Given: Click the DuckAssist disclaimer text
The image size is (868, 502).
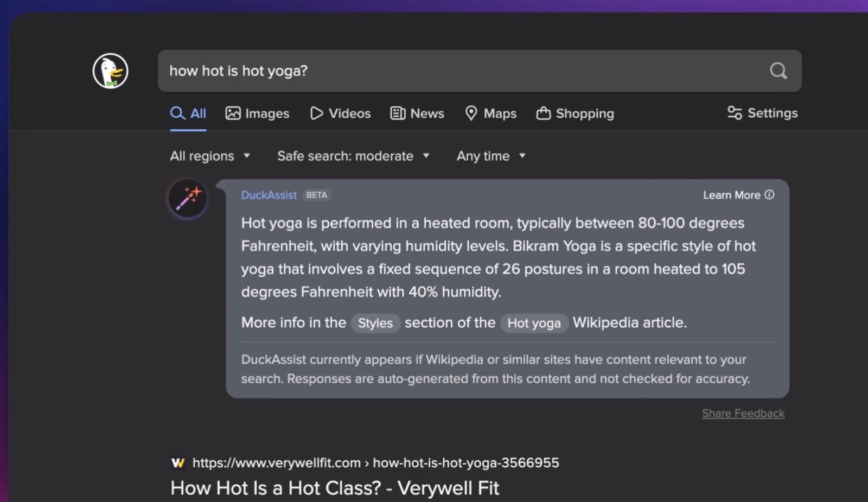Looking at the screenshot, I should click(x=496, y=369).
